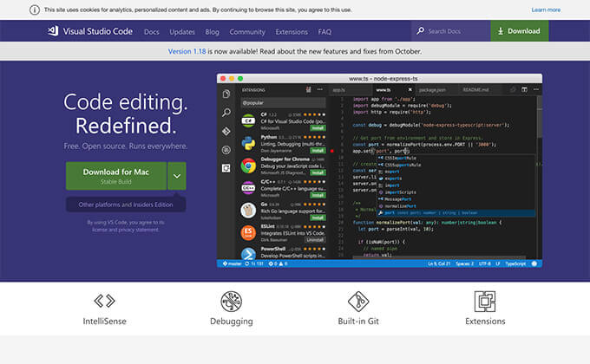Click 'TypeScript' language mode in status bar
This screenshot has height=364, width=590.
coord(515,263)
